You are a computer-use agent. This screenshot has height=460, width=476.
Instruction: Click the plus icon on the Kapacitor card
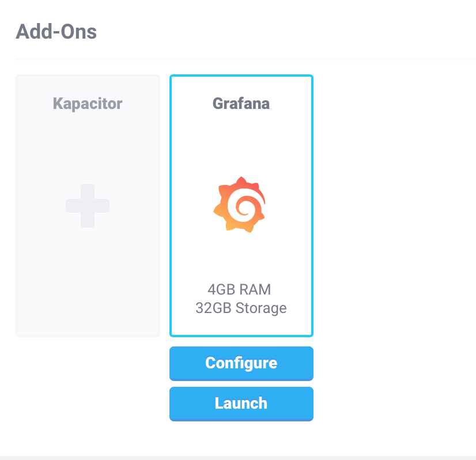pos(88,206)
